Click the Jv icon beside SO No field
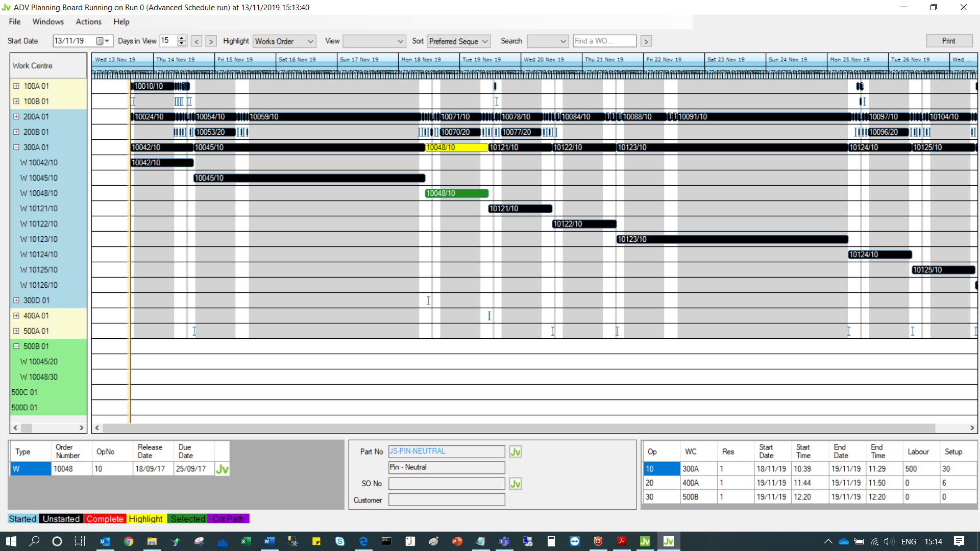This screenshot has height=551, width=980. click(516, 484)
